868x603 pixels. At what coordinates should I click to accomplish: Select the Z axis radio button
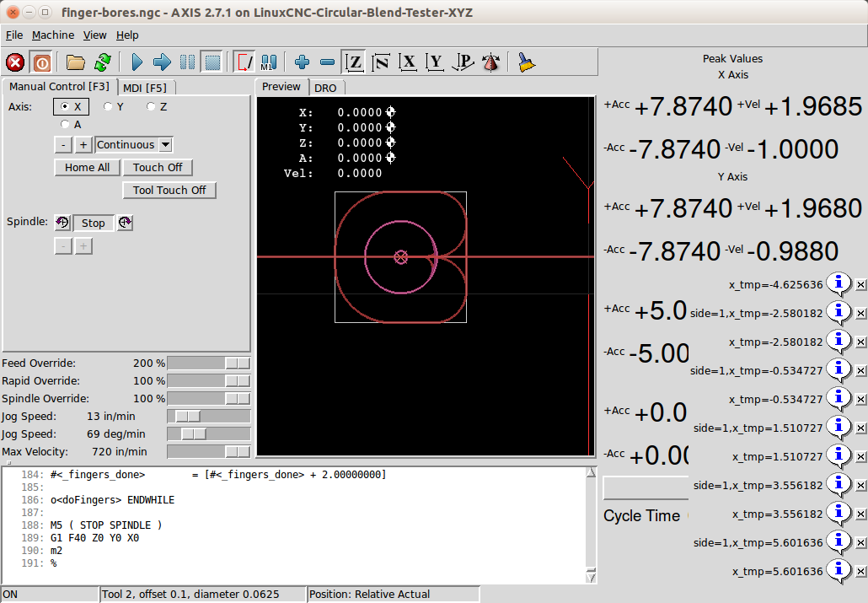[152, 107]
